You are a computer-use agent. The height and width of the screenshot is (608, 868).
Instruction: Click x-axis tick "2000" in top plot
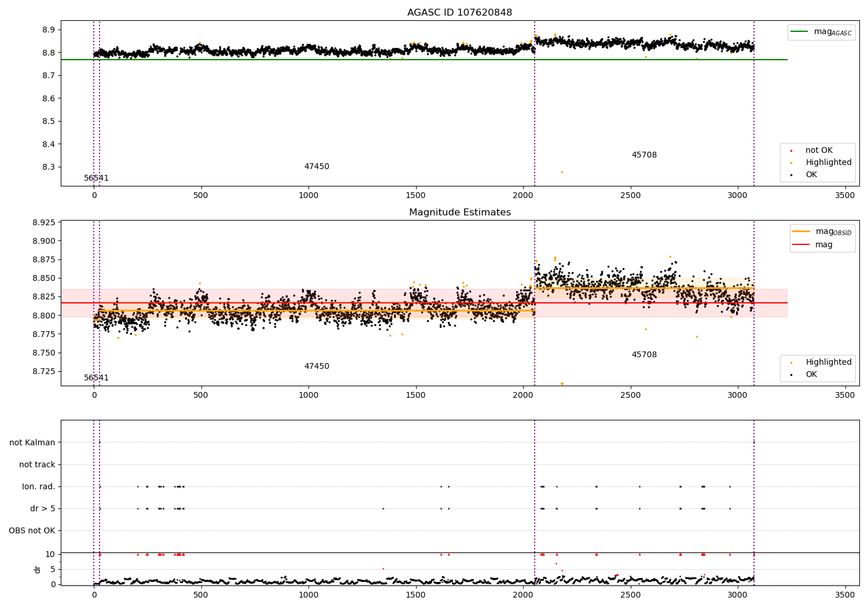523,195
